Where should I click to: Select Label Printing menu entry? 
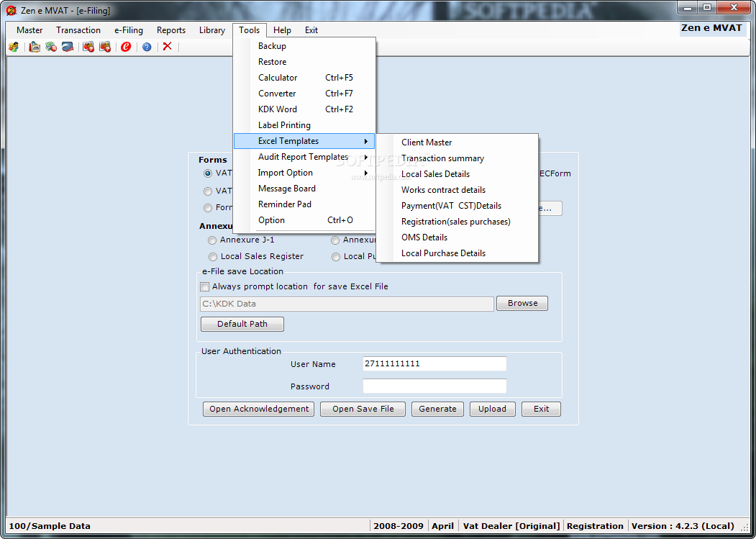(304, 125)
